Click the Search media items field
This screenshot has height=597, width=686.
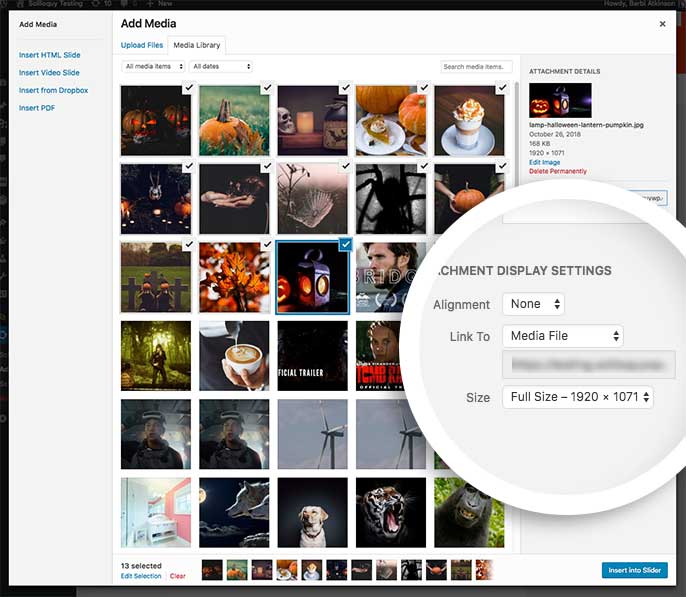click(476, 66)
